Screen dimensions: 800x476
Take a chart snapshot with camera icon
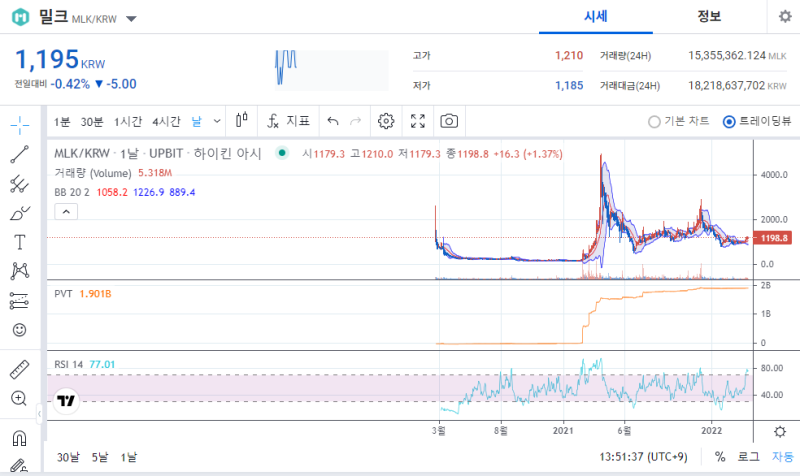[449, 121]
